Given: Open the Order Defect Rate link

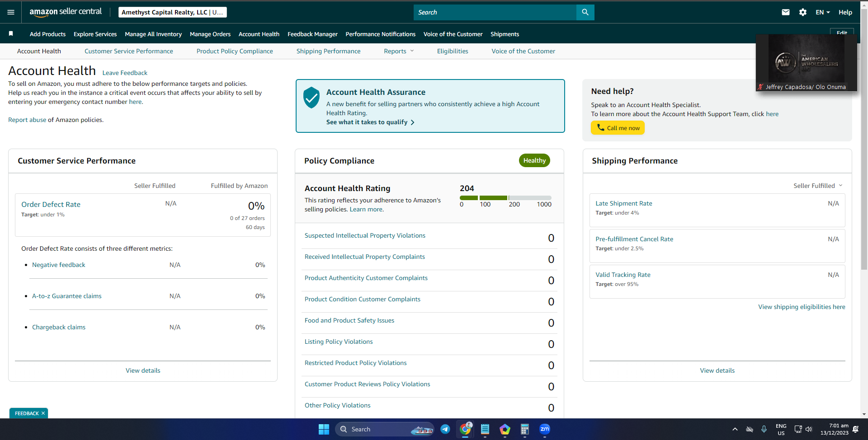Looking at the screenshot, I should [51, 204].
